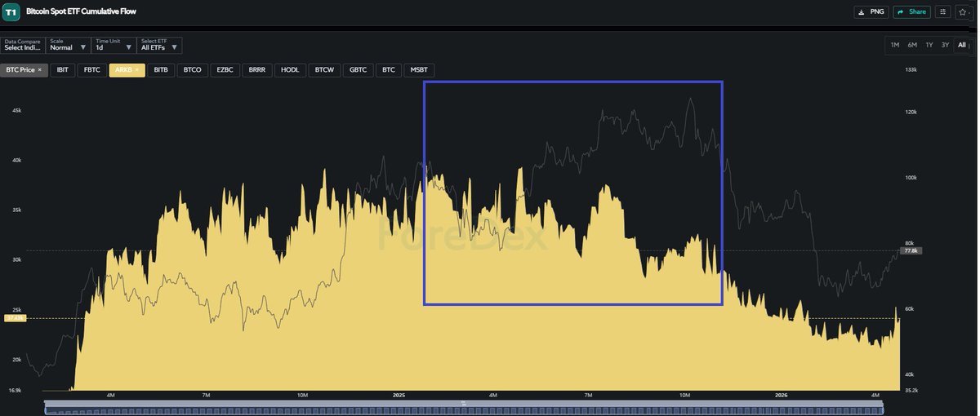Click the Share button

tap(911, 12)
